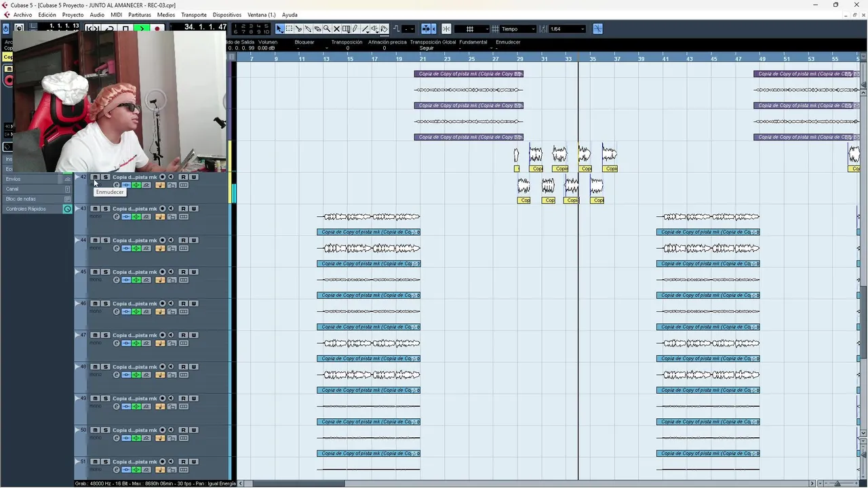Click horizontal zoom slider at bottom right
This screenshot has width=868, height=488.
point(837,483)
